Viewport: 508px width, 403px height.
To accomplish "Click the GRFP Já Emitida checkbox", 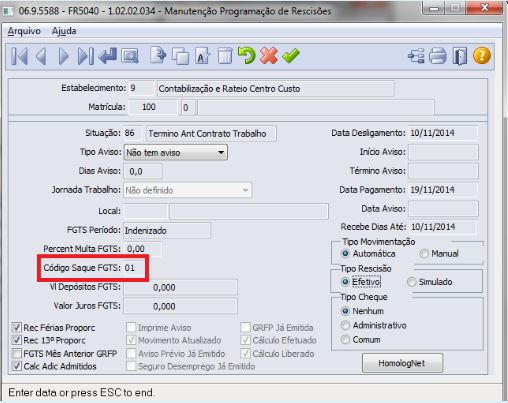I will click(245, 327).
